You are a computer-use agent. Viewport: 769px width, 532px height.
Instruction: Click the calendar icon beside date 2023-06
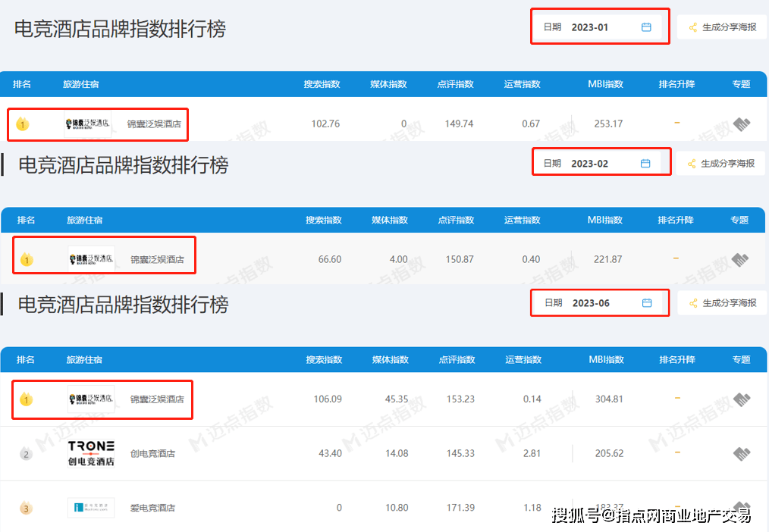(647, 303)
